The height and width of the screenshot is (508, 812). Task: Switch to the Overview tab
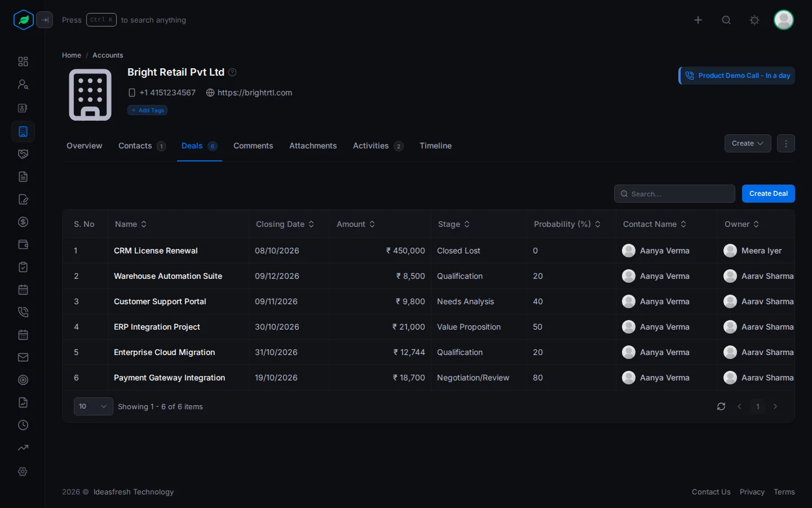click(85, 146)
